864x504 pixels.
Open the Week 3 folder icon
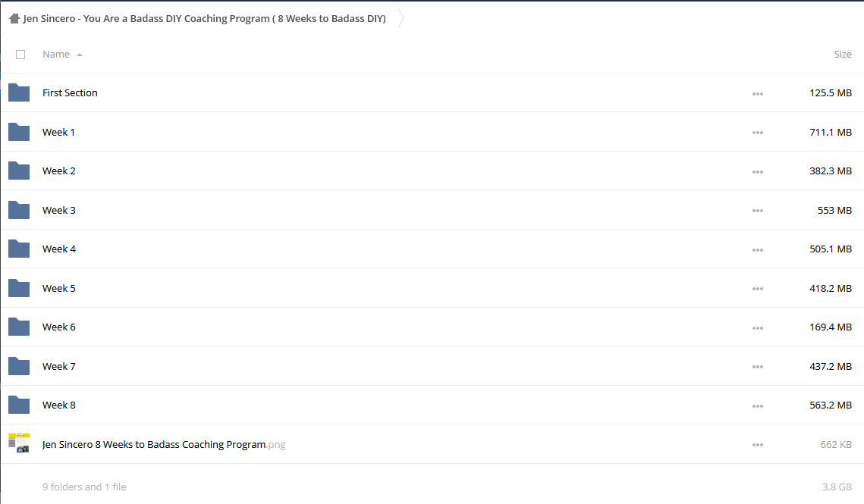click(19, 210)
